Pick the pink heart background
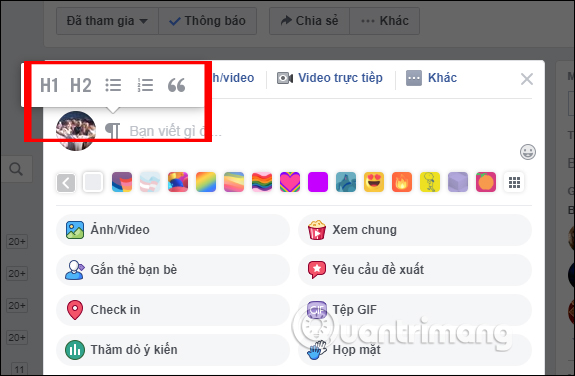The height and width of the screenshot is (376, 575). click(x=290, y=182)
